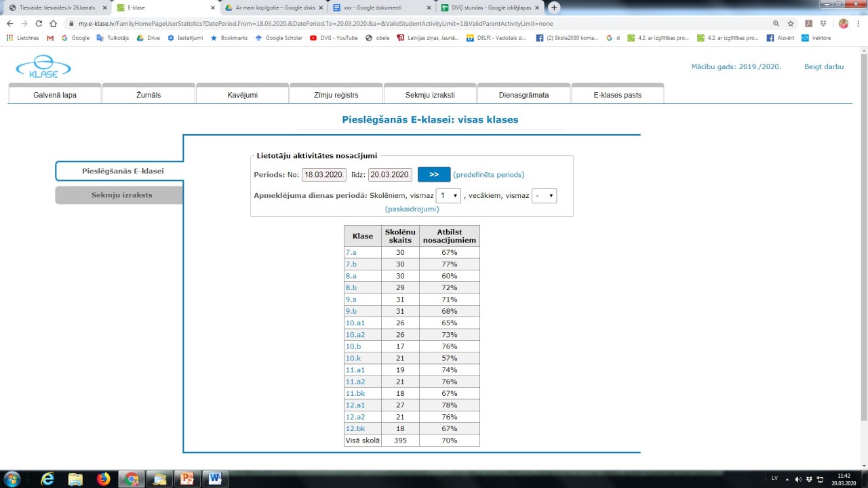The height and width of the screenshot is (488, 868).
Task: Reload the page
Action: (x=39, y=23)
